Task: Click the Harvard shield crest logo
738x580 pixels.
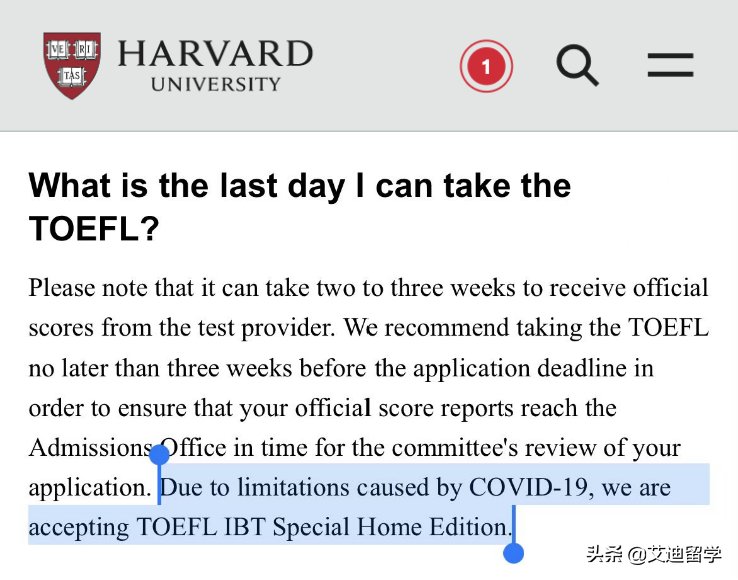Action: (72, 65)
